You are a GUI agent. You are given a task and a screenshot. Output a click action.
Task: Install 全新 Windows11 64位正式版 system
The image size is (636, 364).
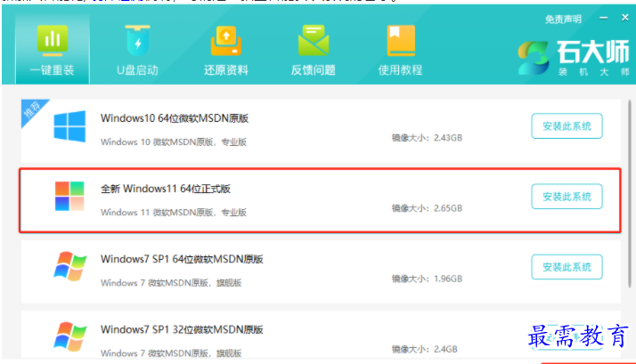(x=567, y=197)
